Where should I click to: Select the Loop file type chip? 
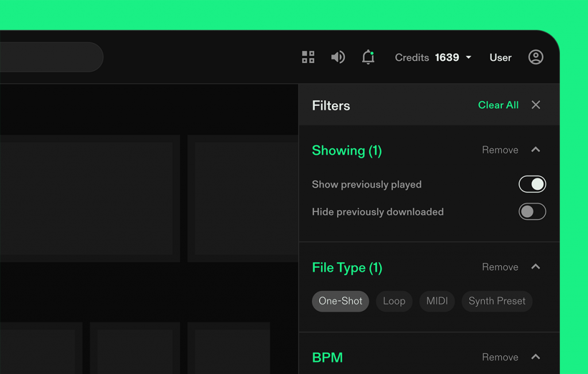pyautogui.click(x=394, y=301)
